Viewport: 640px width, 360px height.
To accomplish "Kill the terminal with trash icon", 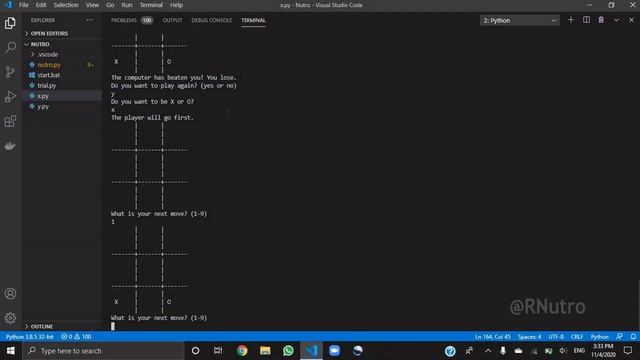I will (x=601, y=20).
